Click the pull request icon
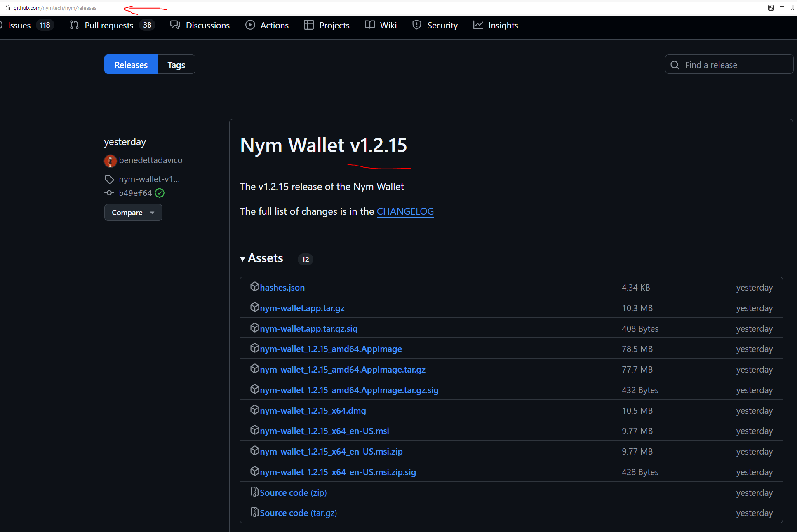This screenshot has height=532, width=797. point(74,25)
